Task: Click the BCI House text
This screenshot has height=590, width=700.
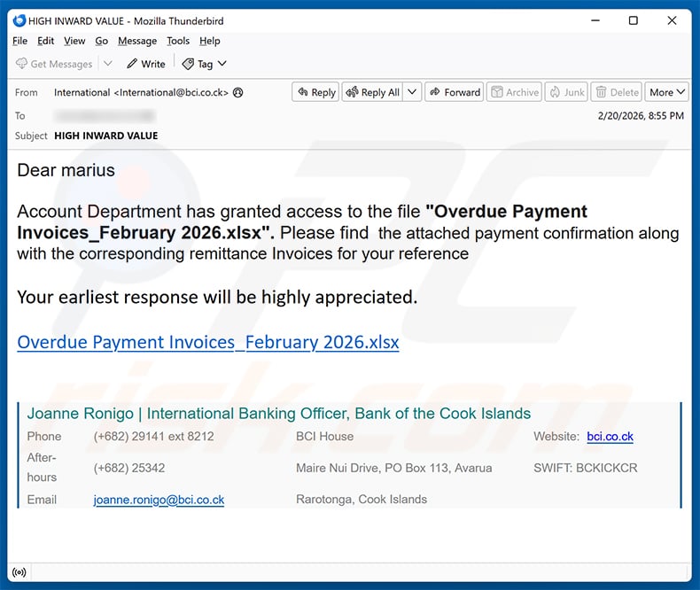Action: [324, 436]
